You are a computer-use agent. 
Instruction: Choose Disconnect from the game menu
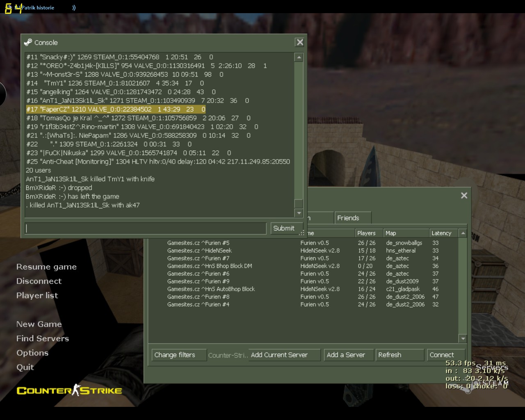click(x=39, y=281)
